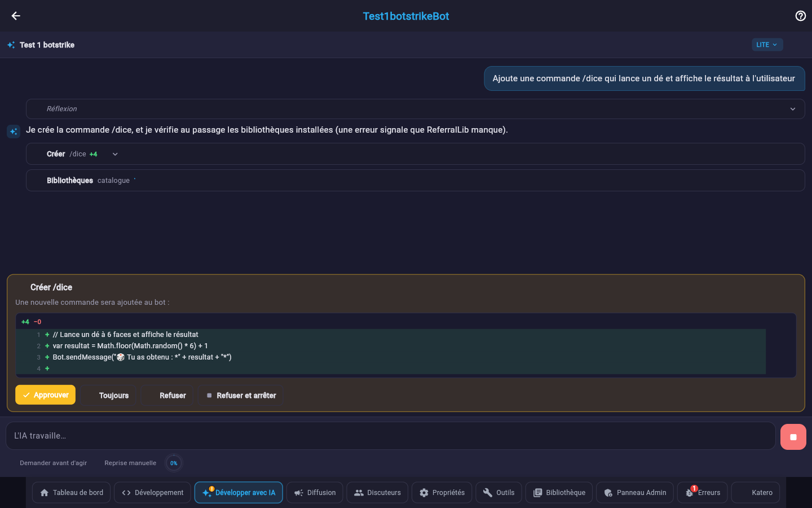The image size is (812, 508).
Task: Switch to the Développement tab
Action: [152, 493]
